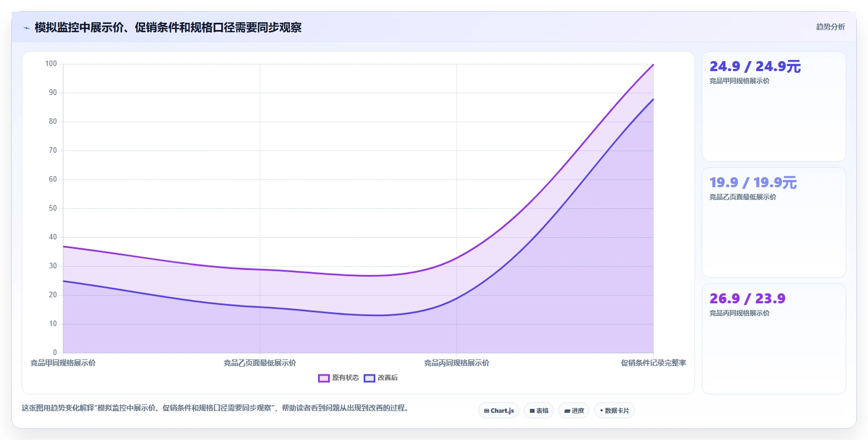868x440 pixels.
Task: Click the lightning icon beside the title
Action: coord(26,28)
